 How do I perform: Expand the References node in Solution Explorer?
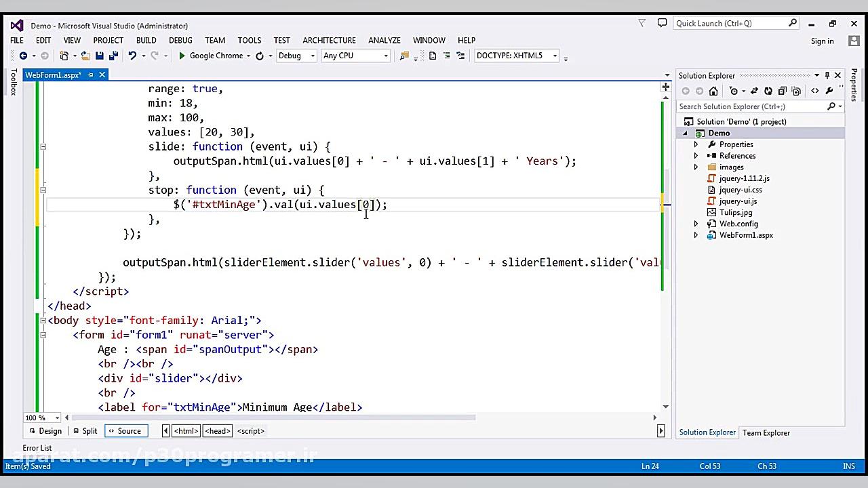pyautogui.click(x=696, y=156)
